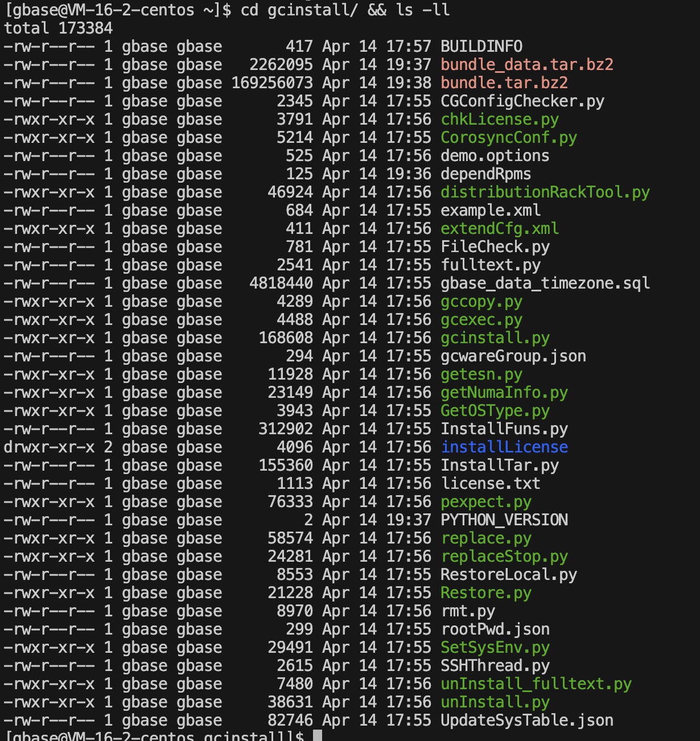Select the BUILDINFO filename

coord(481,47)
